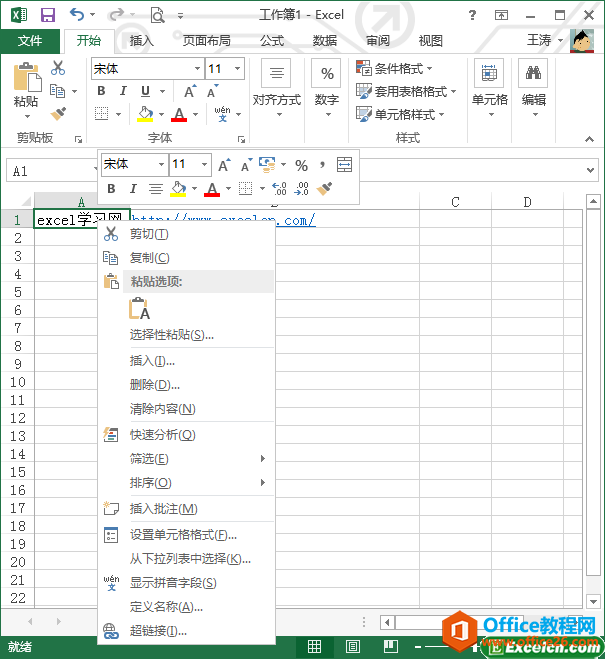Open mini toolbar font size dropdown
Image resolution: width=605 pixels, height=659 pixels.
[204, 164]
